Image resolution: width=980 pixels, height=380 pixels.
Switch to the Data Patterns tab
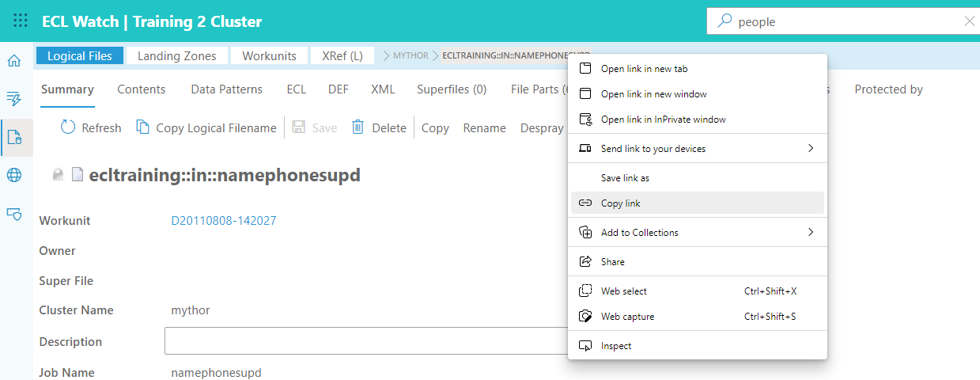(x=226, y=89)
